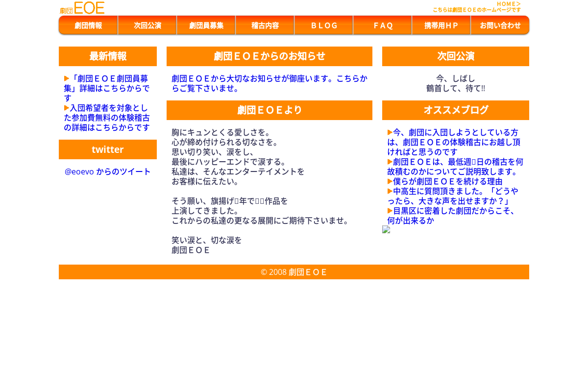
Task: Click the 劇団EOEからのお知らせ heading
Action: [269, 56]
